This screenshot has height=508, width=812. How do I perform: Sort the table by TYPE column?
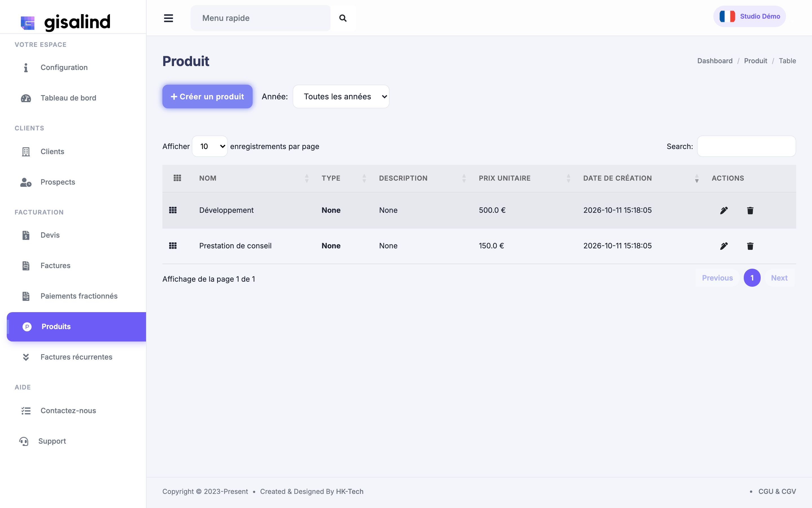344,178
